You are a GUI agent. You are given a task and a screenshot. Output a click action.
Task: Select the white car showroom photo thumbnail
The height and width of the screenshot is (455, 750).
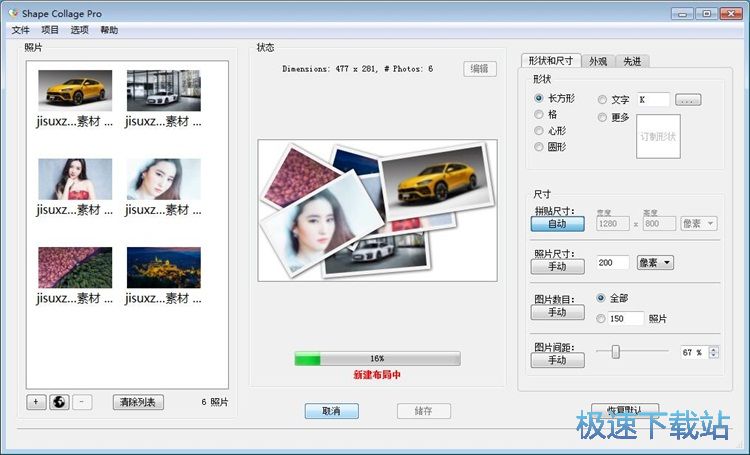click(164, 90)
